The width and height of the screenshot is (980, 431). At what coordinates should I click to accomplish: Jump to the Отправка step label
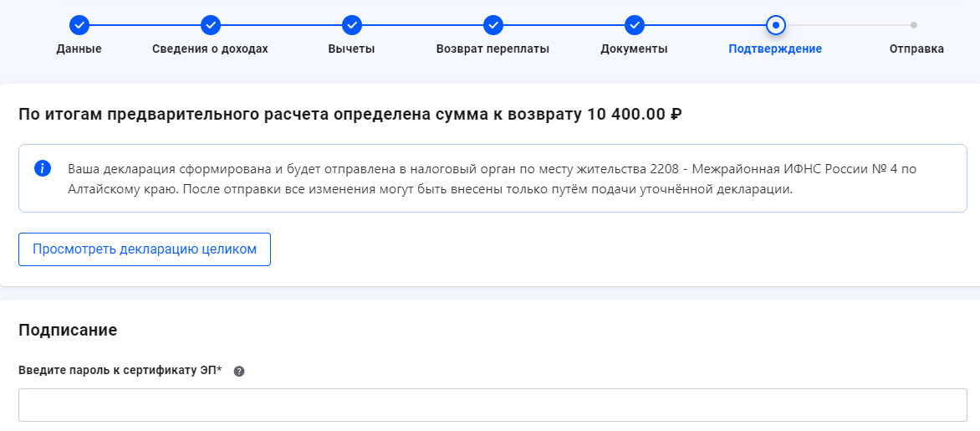pos(916,49)
